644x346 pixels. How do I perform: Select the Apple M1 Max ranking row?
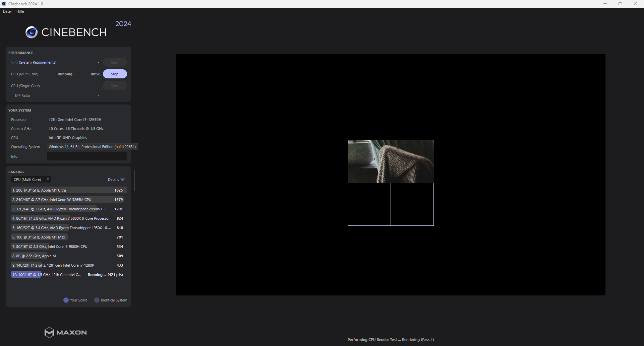(x=69, y=237)
